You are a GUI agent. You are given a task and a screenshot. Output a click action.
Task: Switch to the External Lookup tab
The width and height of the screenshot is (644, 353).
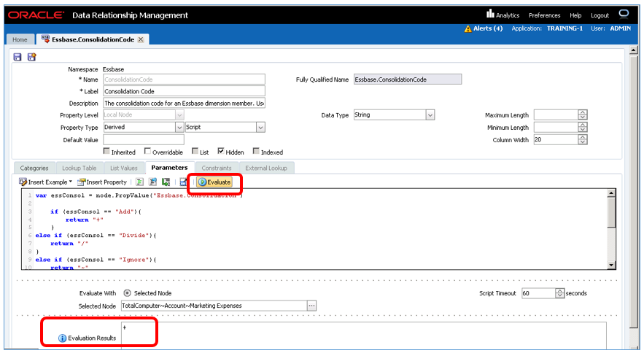coord(266,168)
